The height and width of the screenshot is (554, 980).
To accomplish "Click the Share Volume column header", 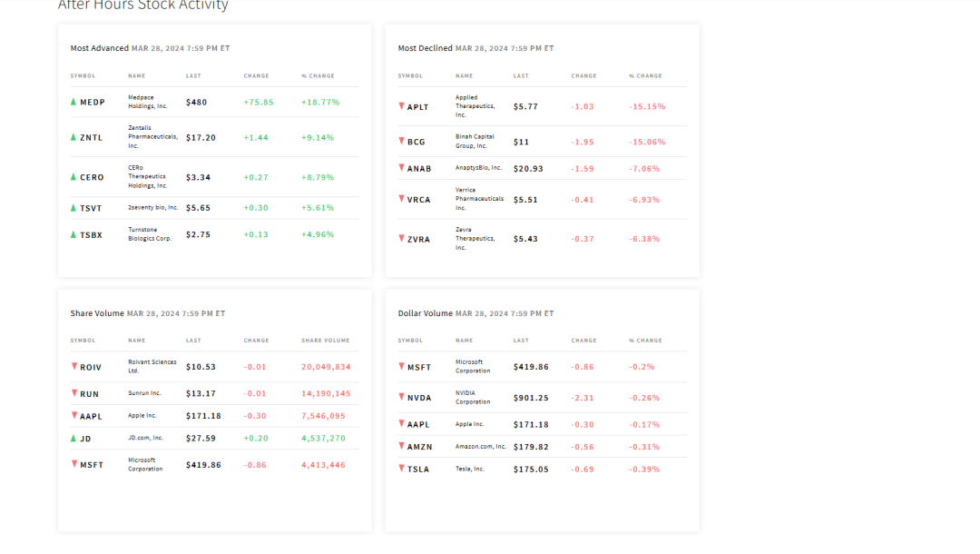I will 325,341.
